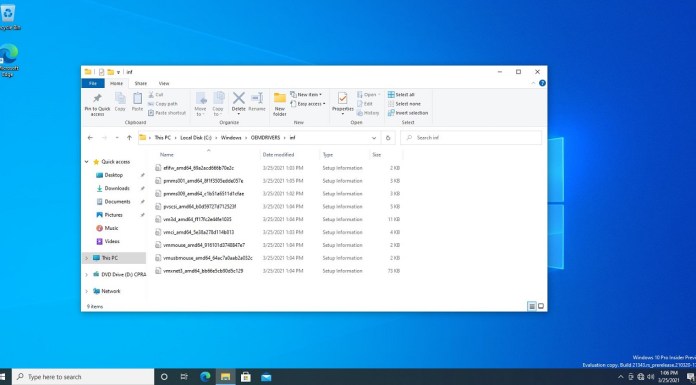Viewport: 696px width, 385px height.
Task: Open Microsoft Edge desktop shortcut
Action: 8,60
